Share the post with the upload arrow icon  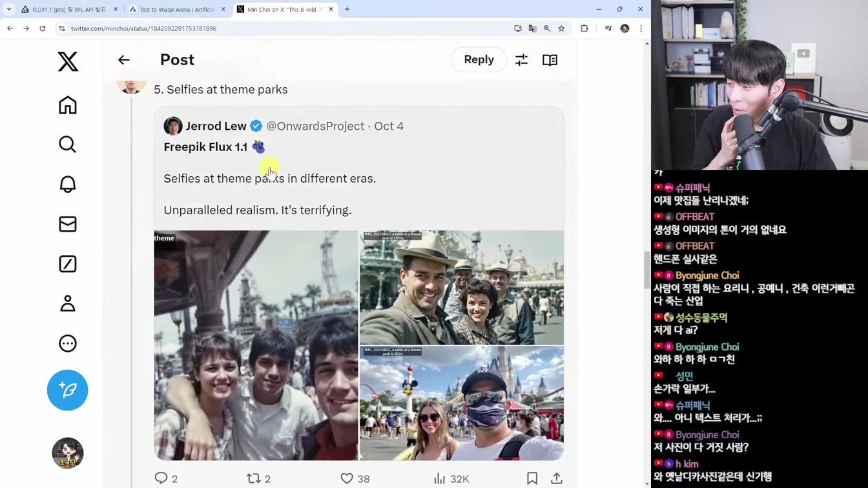point(557,478)
